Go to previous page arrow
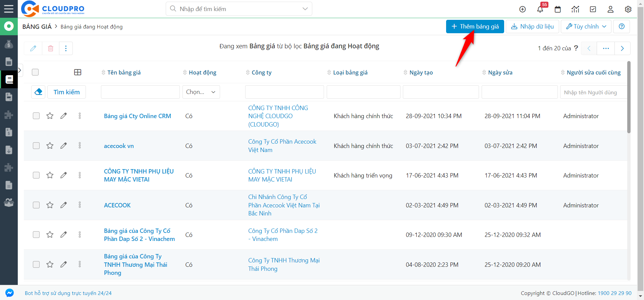Viewport: 644px width, 300px height. tap(589, 48)
